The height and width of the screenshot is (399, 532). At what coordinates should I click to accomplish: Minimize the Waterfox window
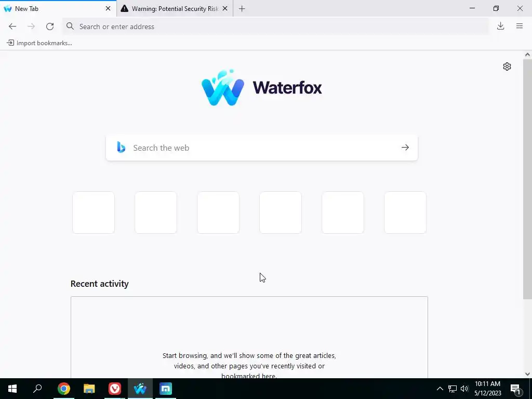472,8
